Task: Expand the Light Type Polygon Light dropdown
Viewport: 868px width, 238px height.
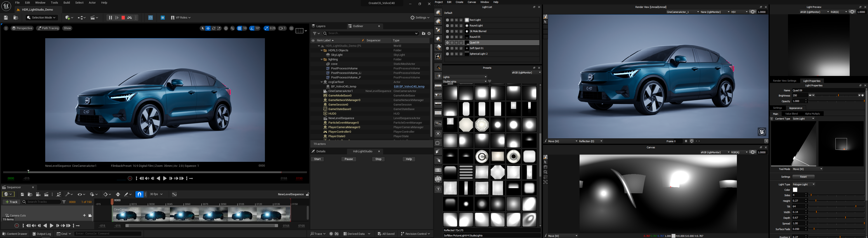Action: click(804, 184)
